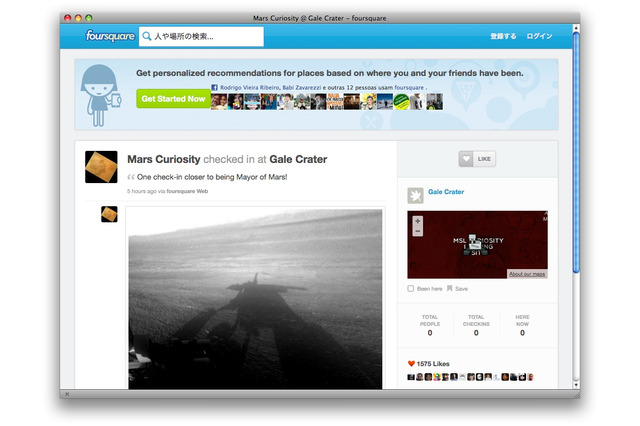Click the first friend photo in the banner
The image size is (640, 426).
pyautogui.click(x=219, y=102)
